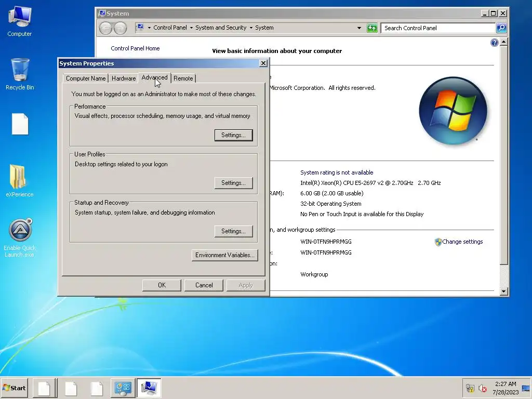
Task: Click the Windows logo in System window
Action: (x=453, y=111)
